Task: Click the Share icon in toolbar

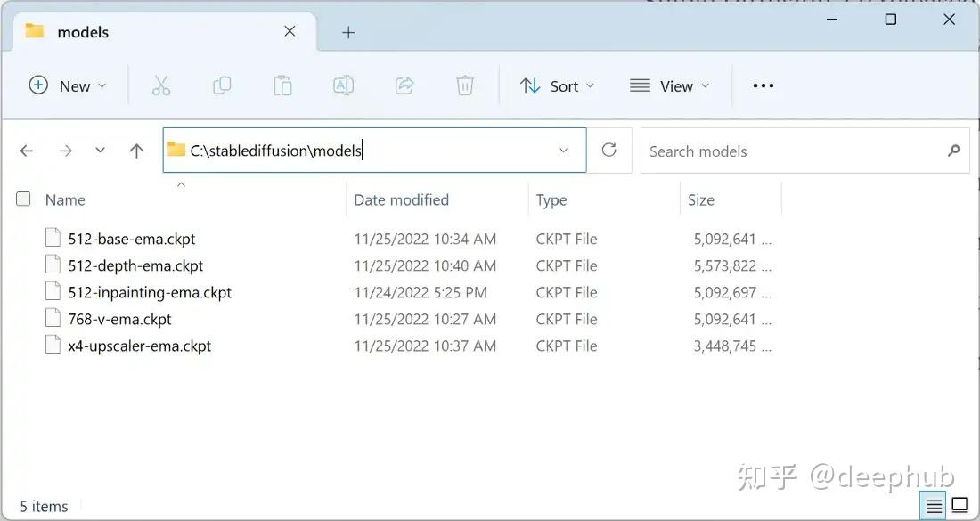Action: [404, 85]
